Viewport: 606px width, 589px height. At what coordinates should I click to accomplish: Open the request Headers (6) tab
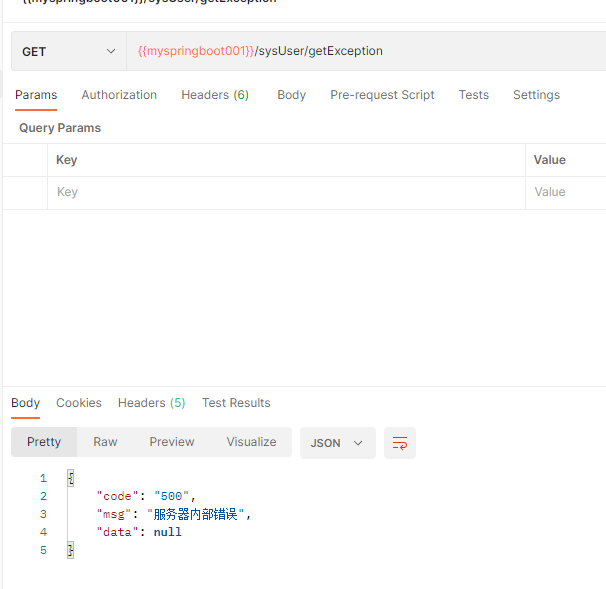coord(215,95)
